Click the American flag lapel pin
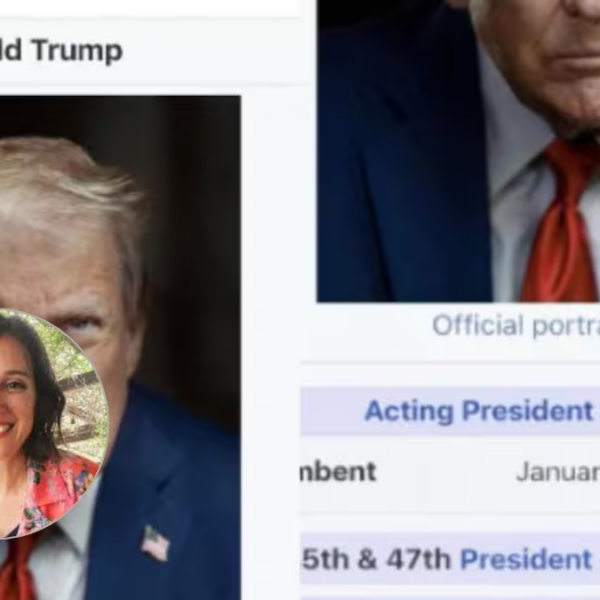Viewport: 600px width, 600px height. click(155, 543)
